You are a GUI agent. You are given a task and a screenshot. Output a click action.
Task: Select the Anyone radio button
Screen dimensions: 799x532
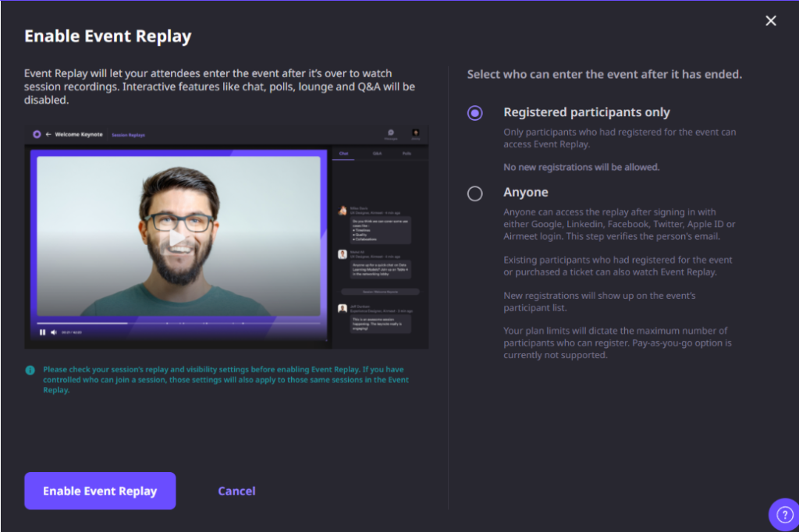coord(474,193)
